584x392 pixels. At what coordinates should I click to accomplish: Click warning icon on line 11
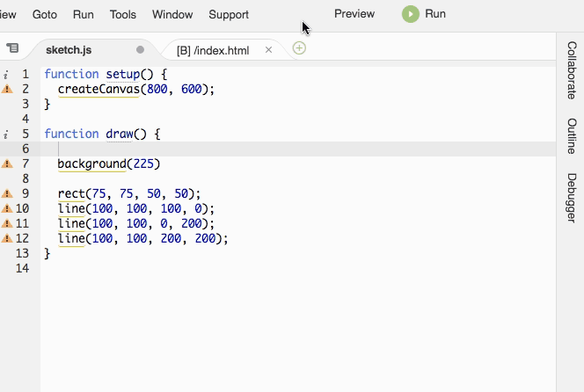(7, 223)
